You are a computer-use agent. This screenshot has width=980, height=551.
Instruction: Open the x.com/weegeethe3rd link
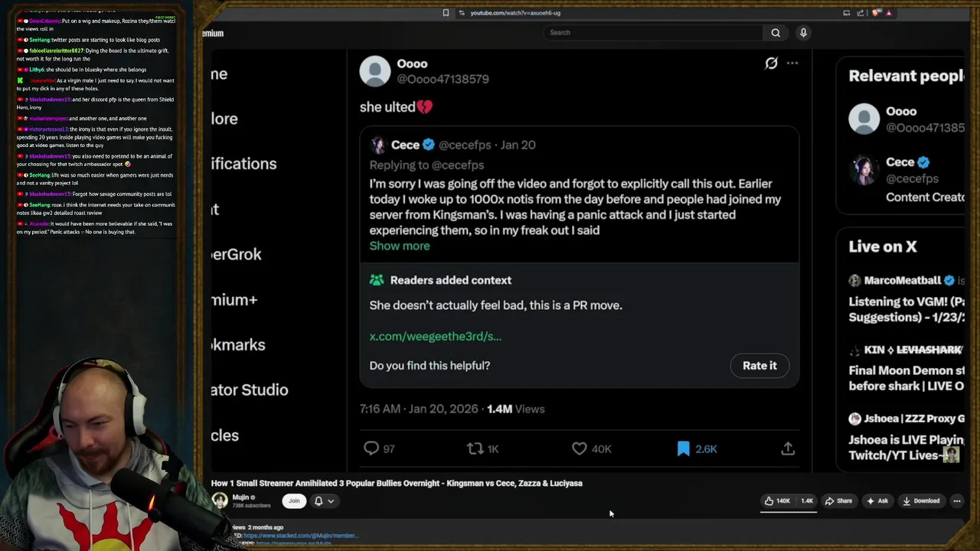[436, 336]
